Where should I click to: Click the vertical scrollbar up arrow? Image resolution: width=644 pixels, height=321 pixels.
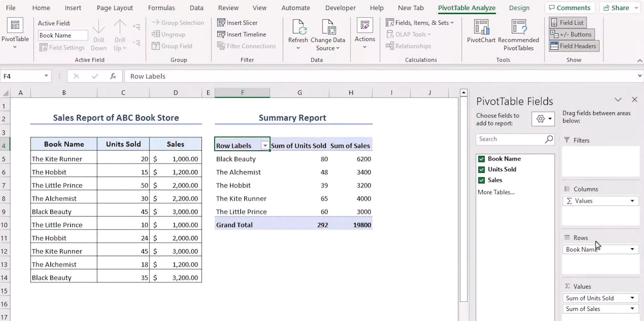point(464,93)
